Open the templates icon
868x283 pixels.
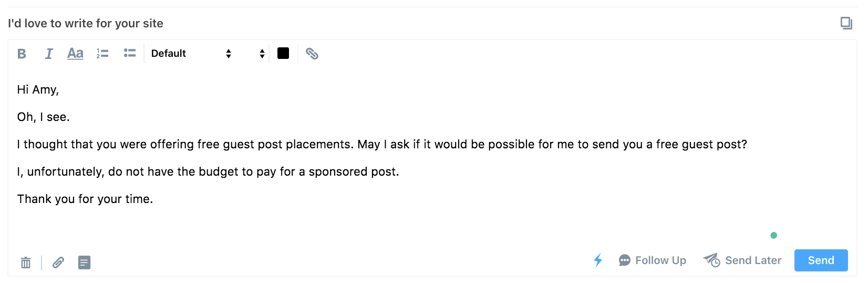(84, 262)
